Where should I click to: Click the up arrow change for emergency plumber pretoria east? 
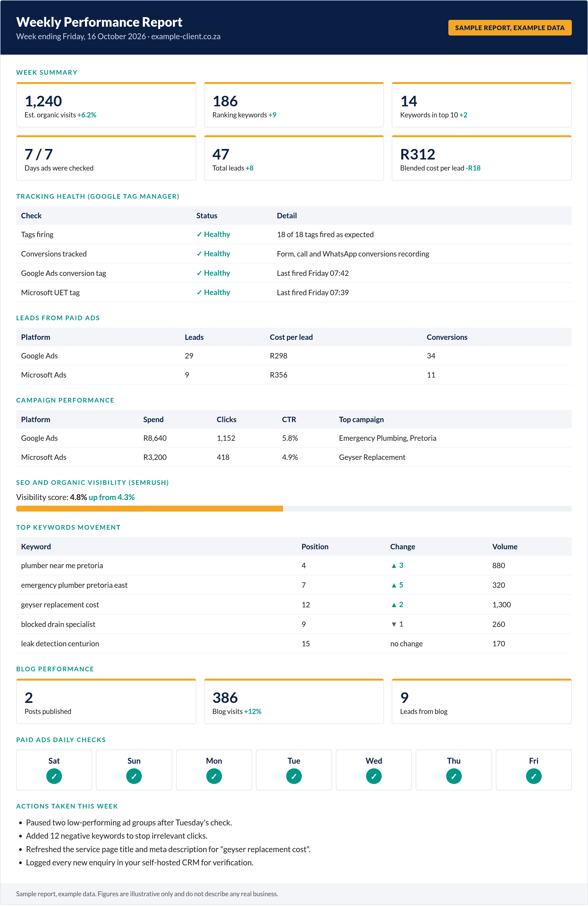point(397,585)
